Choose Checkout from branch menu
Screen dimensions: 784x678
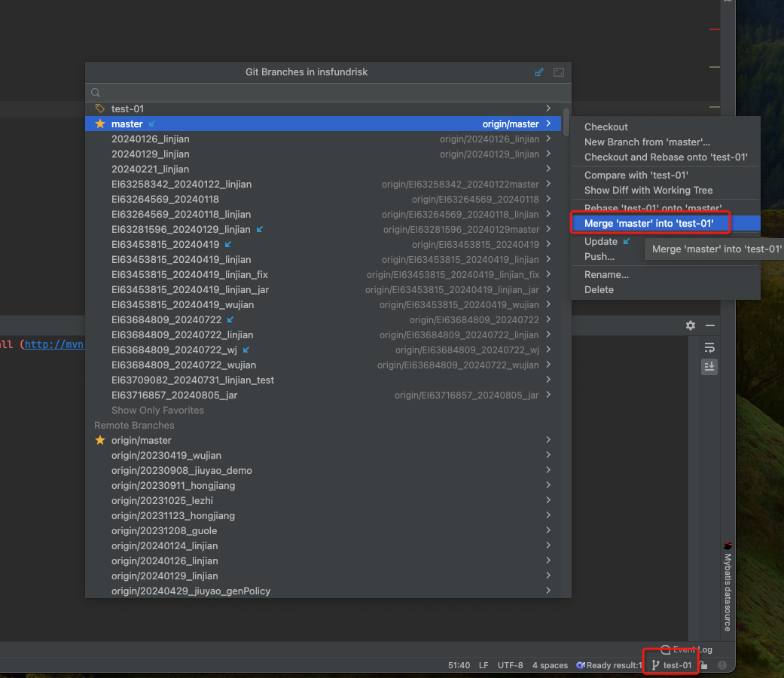666,127
